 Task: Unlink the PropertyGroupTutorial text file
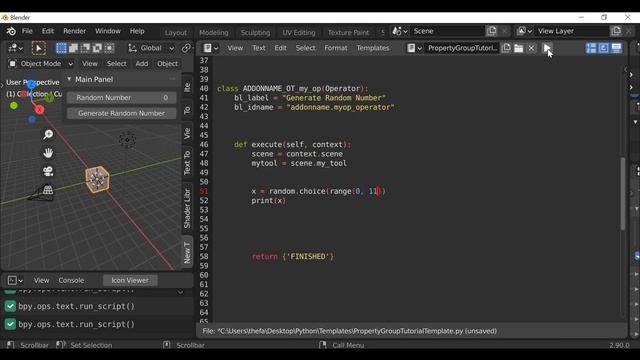click(531, 48)
